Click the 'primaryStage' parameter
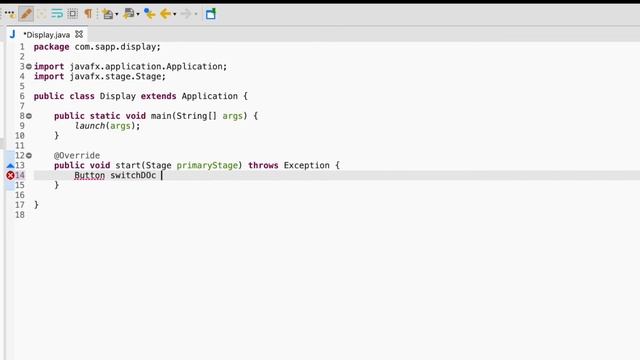The height and width of the screenshot is (360, 640). (207, 165)
